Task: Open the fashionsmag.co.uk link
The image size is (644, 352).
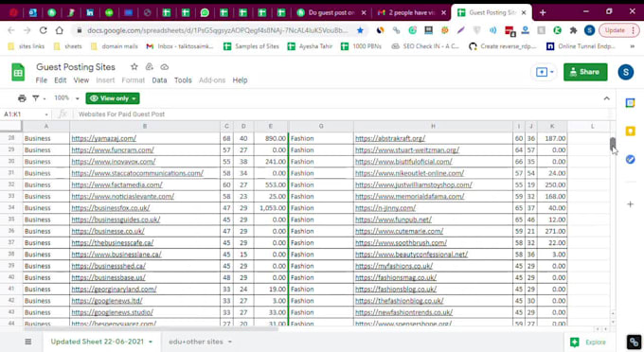Action: coord(396,278)
